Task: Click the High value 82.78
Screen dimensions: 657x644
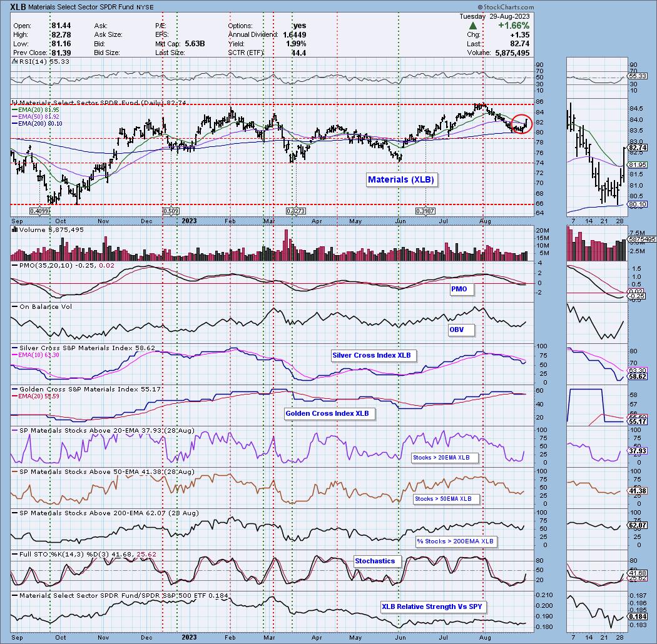Action: point(61,35)
